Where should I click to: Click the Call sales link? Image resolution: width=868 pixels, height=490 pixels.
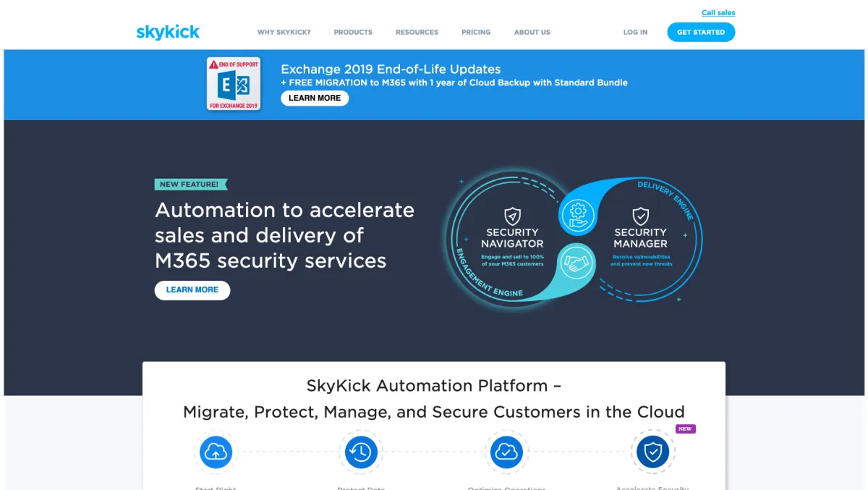click(718, 13)
